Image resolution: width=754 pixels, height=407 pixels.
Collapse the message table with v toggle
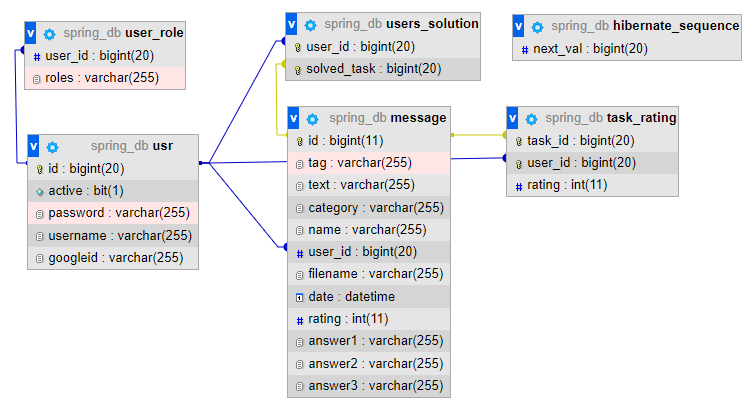coord(293,118)
